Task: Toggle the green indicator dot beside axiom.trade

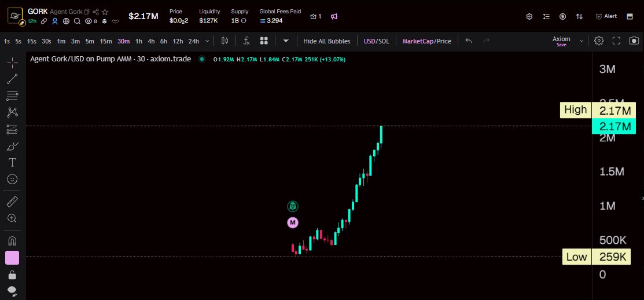Action: click(x=202, y=59)
